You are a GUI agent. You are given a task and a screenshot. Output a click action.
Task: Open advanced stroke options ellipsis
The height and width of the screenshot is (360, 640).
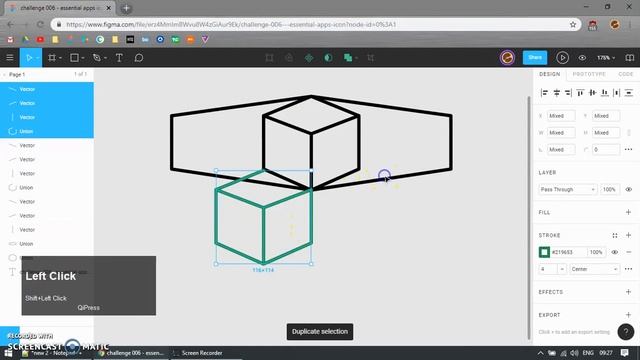click(629, 269)
